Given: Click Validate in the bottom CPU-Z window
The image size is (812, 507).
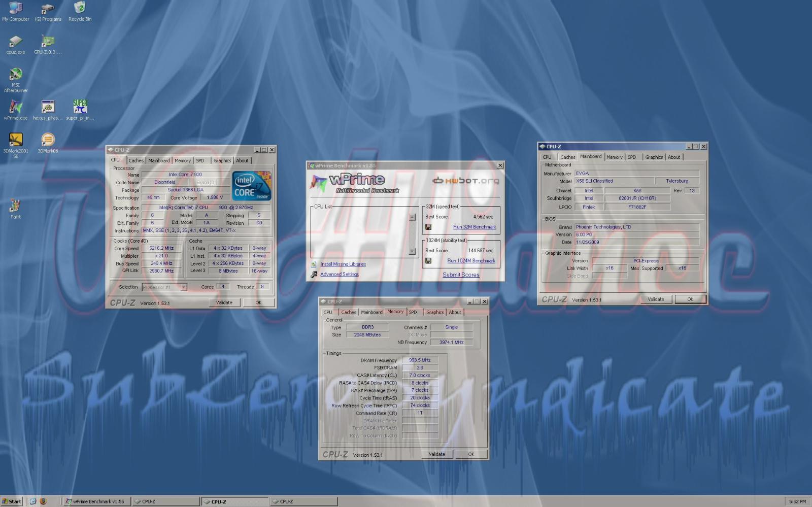Looking at the screenshot, I should [x=437, y=454].
